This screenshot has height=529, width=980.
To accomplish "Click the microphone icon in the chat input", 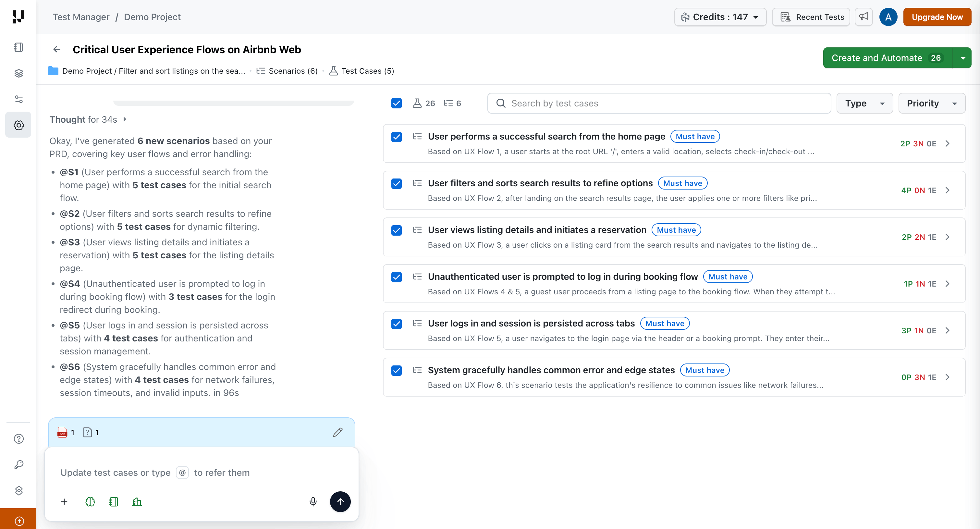I will click(313, 502).
